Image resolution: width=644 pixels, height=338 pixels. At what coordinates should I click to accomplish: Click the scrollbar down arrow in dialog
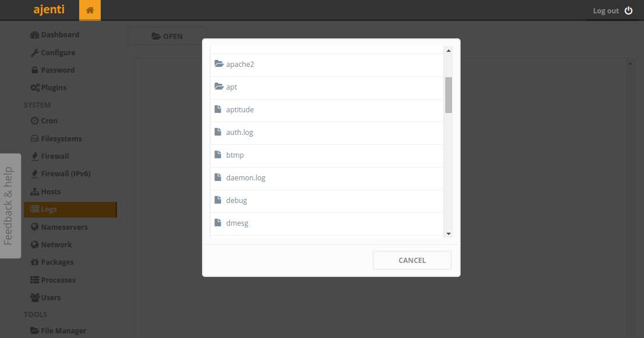(448, 234)
